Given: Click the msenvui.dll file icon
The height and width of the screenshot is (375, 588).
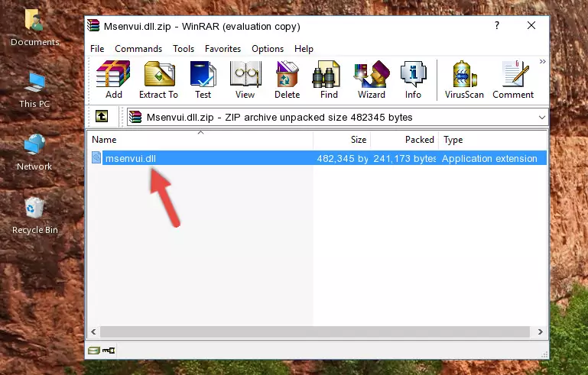Looking at the screenshot, I should tap(96, 158).
